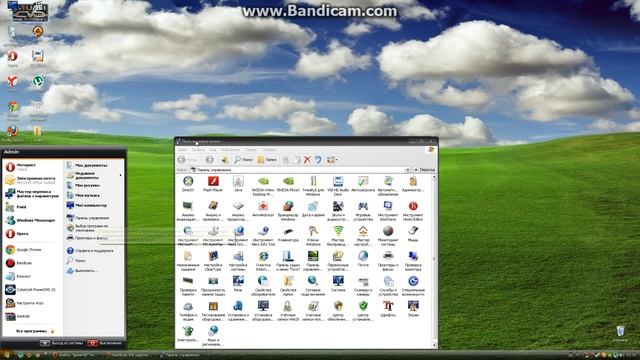640x360 pixels.
Task: Open Мои рисунки in Start menu
Action: pyautogui.click(x=94, y=185)
